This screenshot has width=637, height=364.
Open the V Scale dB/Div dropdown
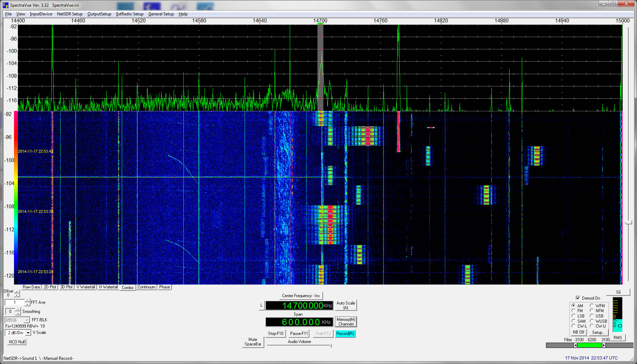click(x=28, y=332)
